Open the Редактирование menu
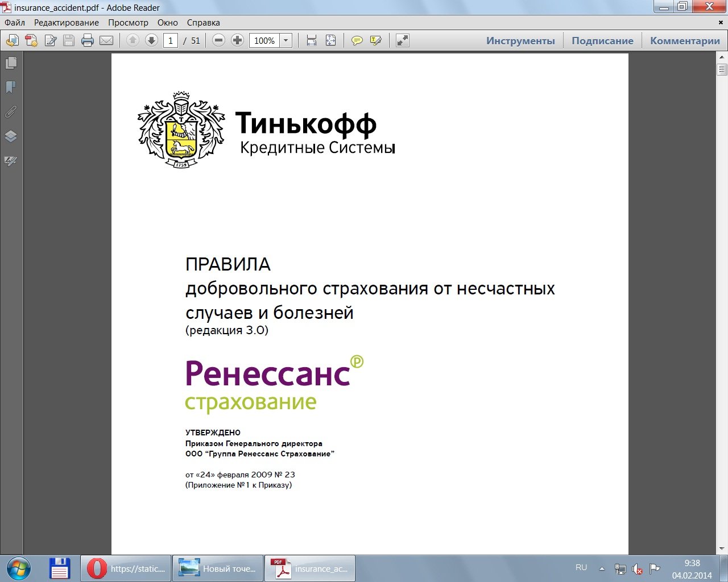The height and width of the screenshot is (582, 728). pos(67,23)
